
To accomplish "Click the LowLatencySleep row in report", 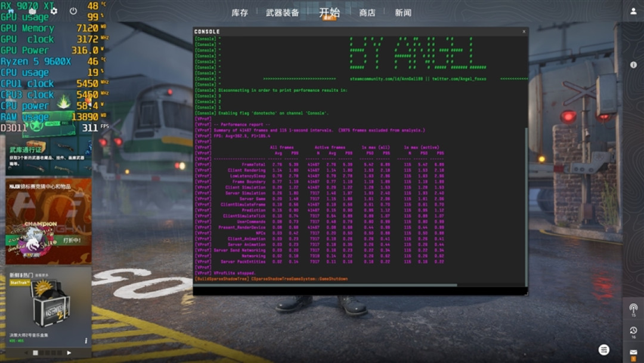I will [x=320, y=176].
